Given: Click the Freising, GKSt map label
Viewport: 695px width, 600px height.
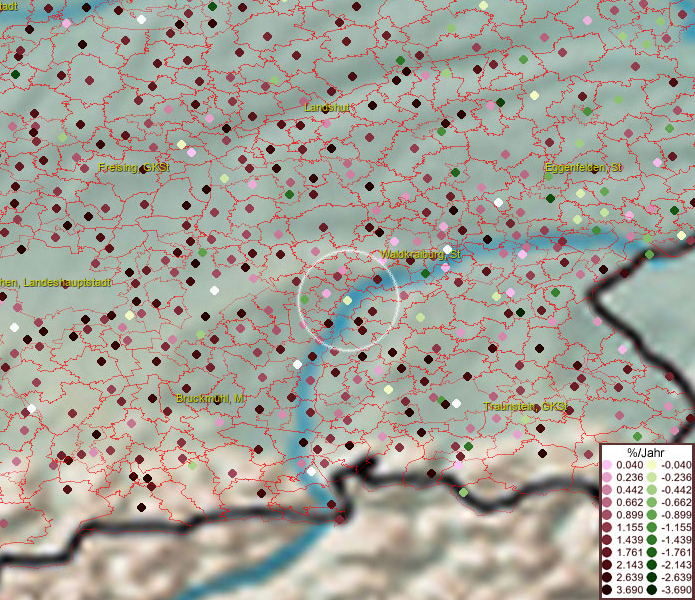Looking at the screenshot, I should coord(134,168).
